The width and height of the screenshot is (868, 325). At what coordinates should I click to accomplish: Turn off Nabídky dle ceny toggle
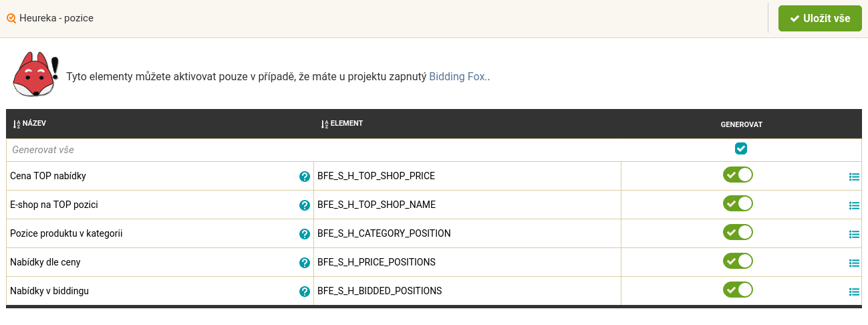pos(738,261)
